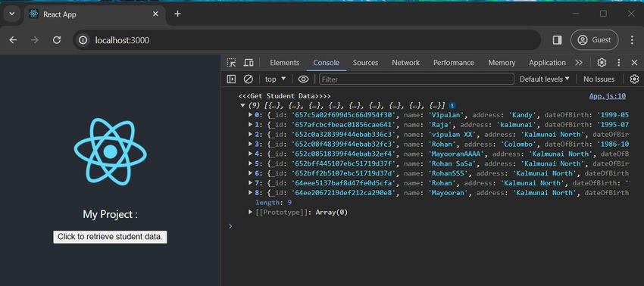Open the App.js:10 source link
Image resolution: width=644 pixels, height=286 pixels.
608,96
